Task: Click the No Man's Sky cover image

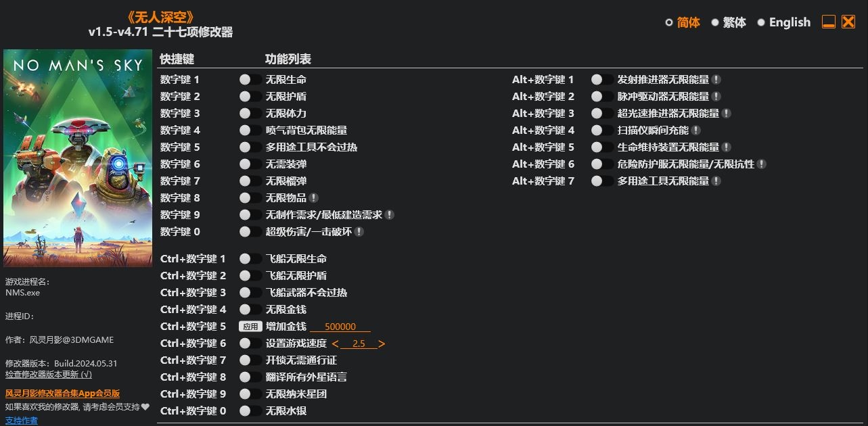Action: [78, 158]
